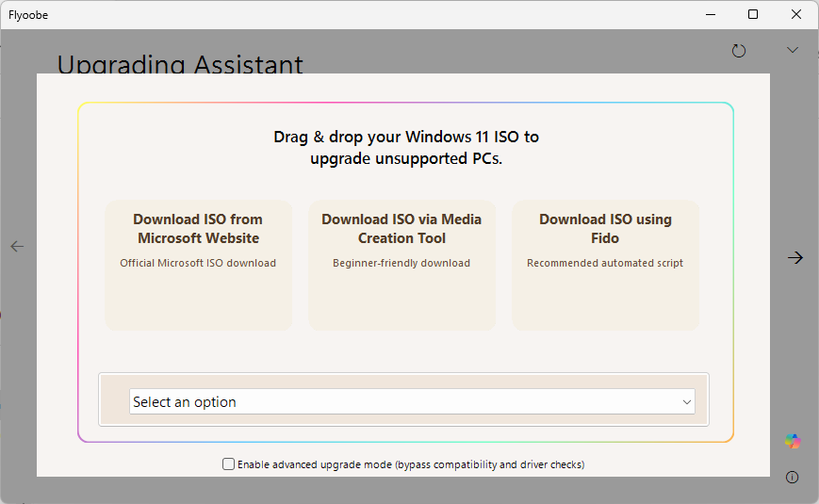819x504 pixels.
Task: Expand the top-right chevron menu
Action: coord(793,50)
